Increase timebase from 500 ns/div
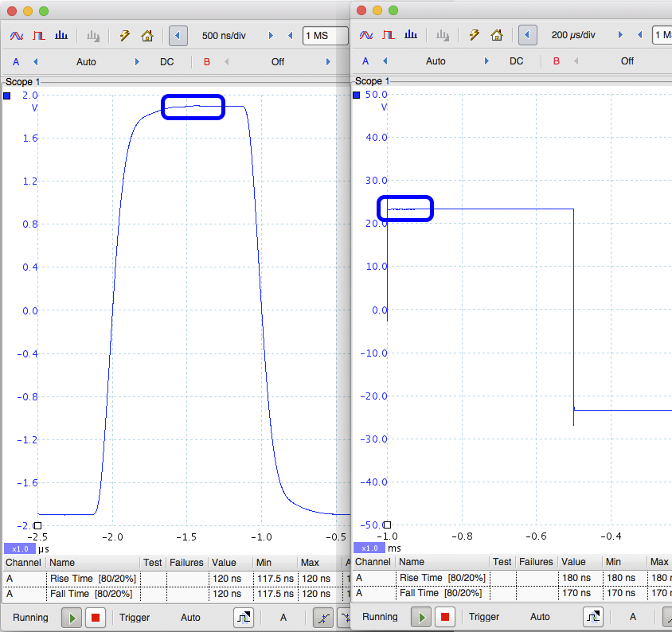Image resolution: width=672 pixels, height=632 pixels. click(x=271, y=36)
